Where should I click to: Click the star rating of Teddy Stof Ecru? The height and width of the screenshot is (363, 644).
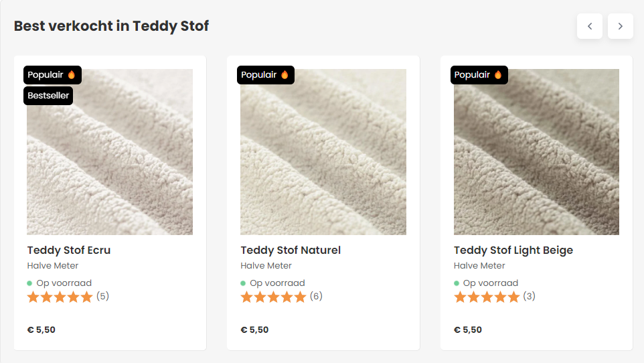click(60, 297)
